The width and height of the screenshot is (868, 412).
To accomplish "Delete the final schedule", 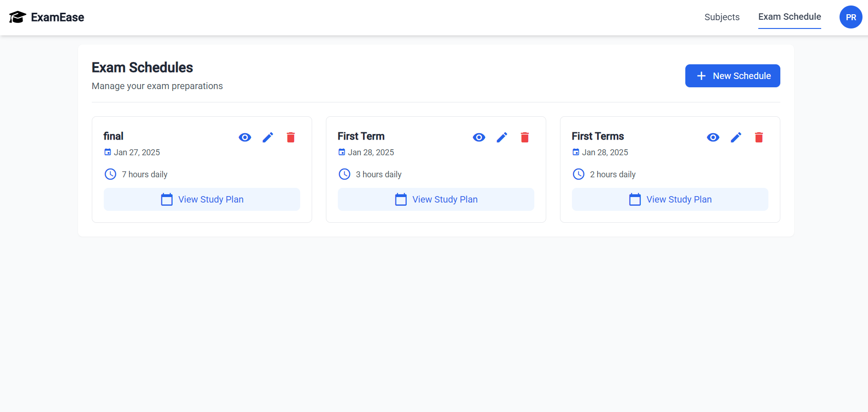I will coord(291,137).
